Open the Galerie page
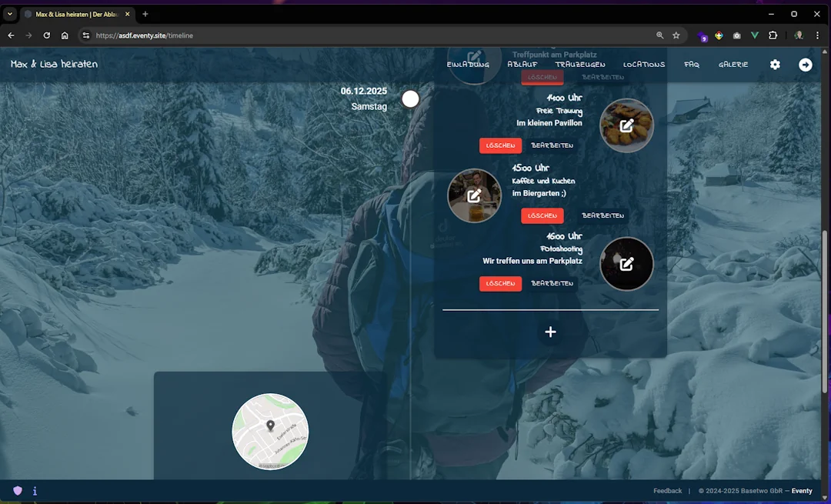 click(x=733, y=65)
